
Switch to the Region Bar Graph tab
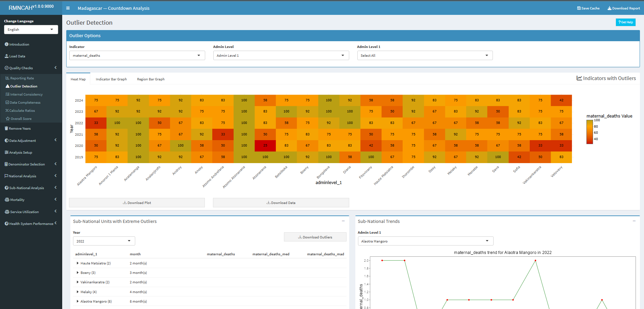pyautogui.click(x=151, y=79)
